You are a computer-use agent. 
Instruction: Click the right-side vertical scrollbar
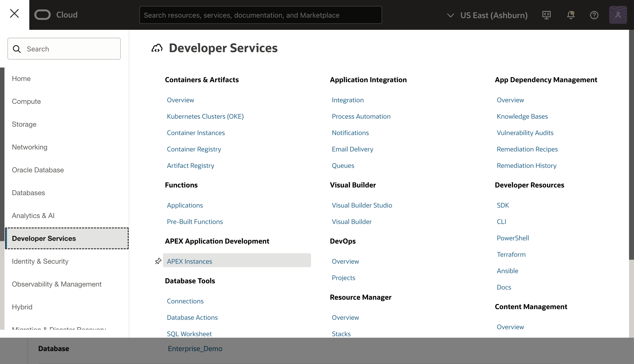[631, 145]
